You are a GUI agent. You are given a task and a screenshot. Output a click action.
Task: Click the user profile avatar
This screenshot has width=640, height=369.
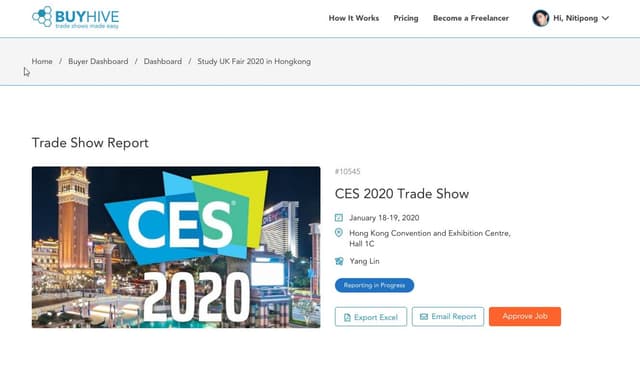[x=540, y=18]
